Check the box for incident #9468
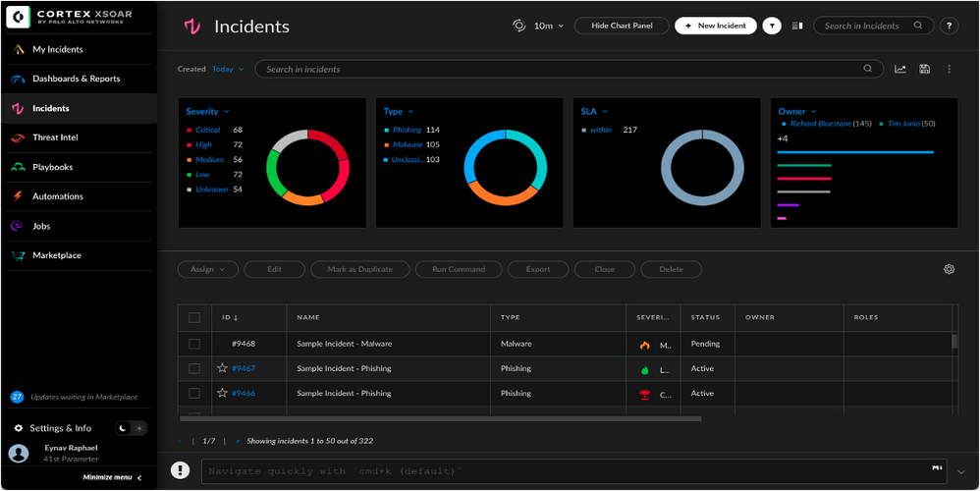980x491 pixels. click(x=194, y=344)
